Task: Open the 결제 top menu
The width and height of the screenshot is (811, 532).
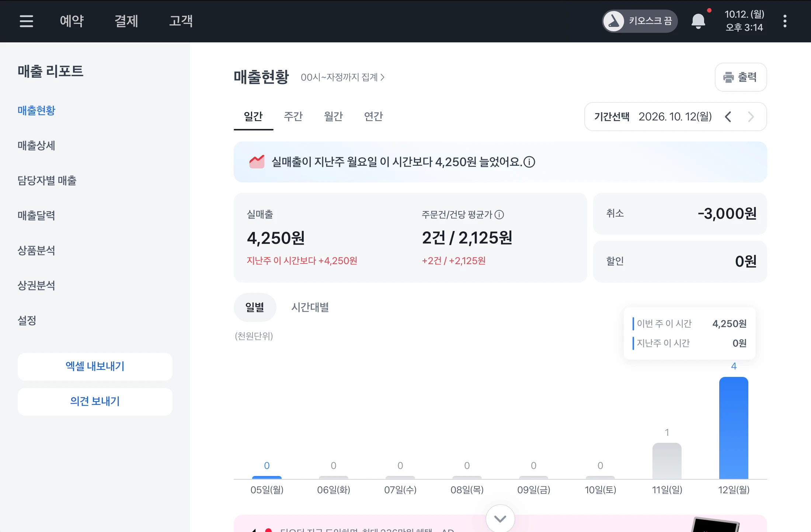Action: click(126, 21)
